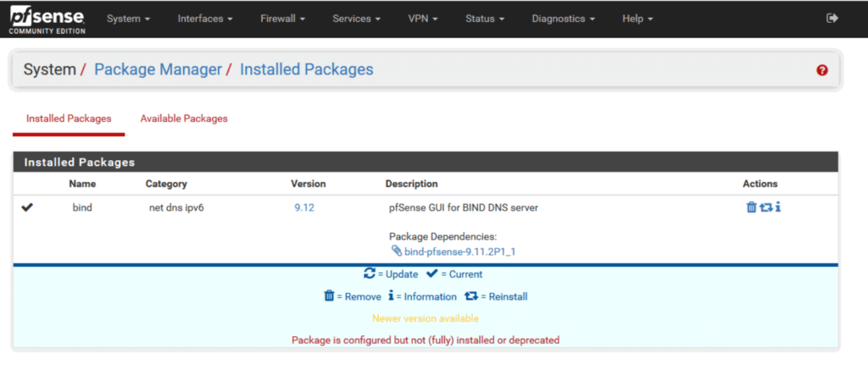Expand the Services menu

tap(357, 19)
